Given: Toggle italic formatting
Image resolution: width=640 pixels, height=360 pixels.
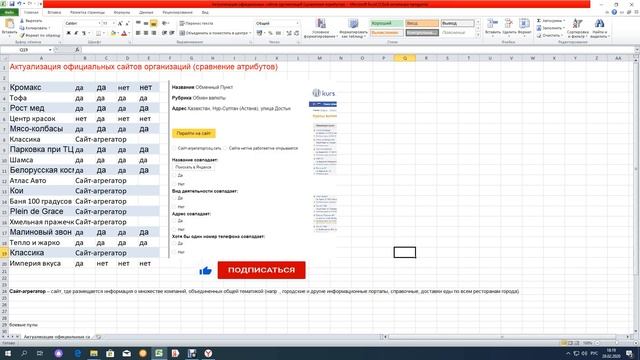Looking at the screenshot, I should (76, 33).
